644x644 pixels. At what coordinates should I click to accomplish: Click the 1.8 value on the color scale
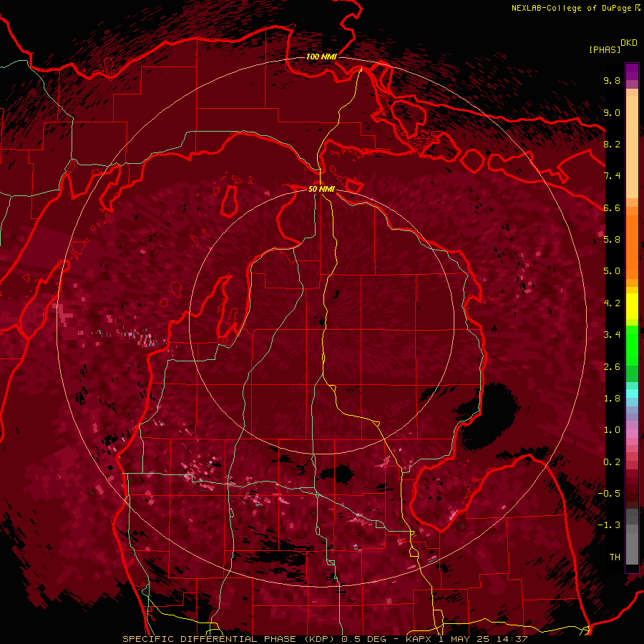pos(612,399)
